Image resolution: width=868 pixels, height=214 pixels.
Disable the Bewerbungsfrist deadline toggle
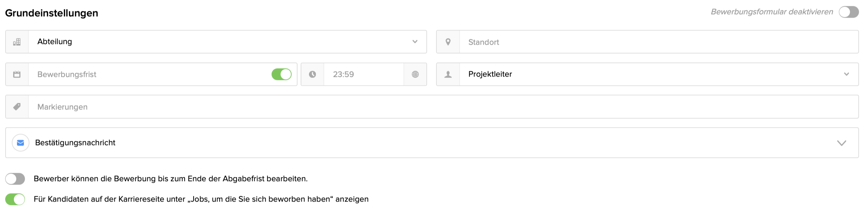pos(281,74)
